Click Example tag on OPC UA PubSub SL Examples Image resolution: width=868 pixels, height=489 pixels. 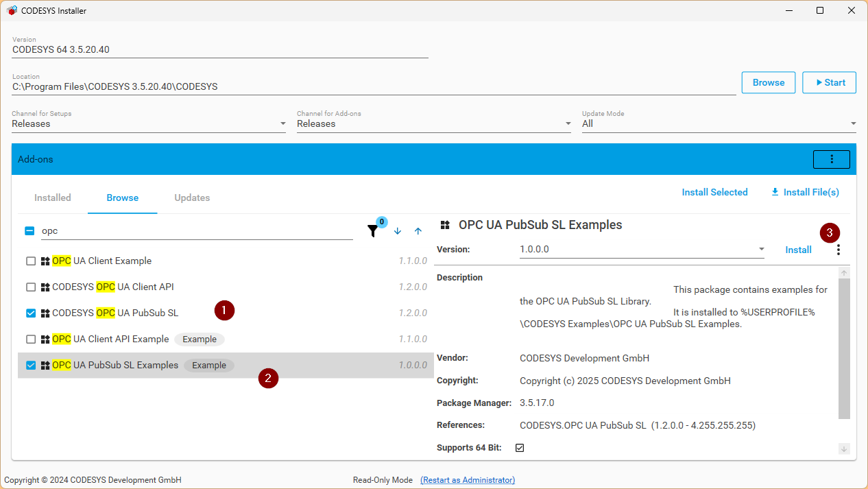(209, 366)
